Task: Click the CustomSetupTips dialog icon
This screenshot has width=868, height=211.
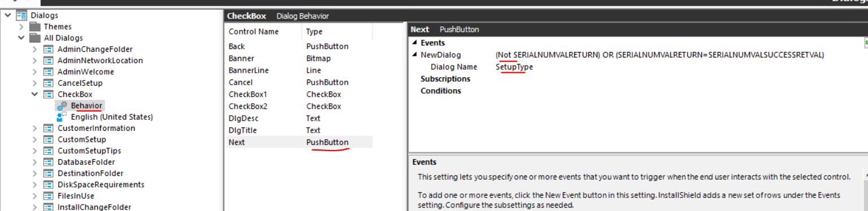Action: (49, 151)
